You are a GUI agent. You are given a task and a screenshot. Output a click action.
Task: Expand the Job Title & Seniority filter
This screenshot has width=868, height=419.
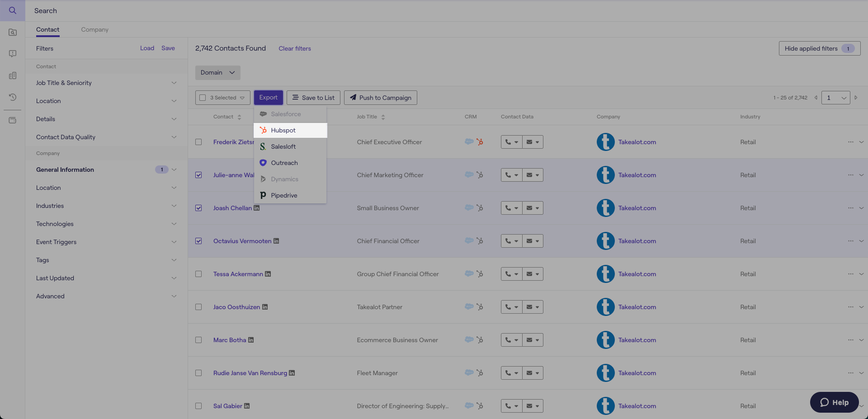tap(106, 83)
